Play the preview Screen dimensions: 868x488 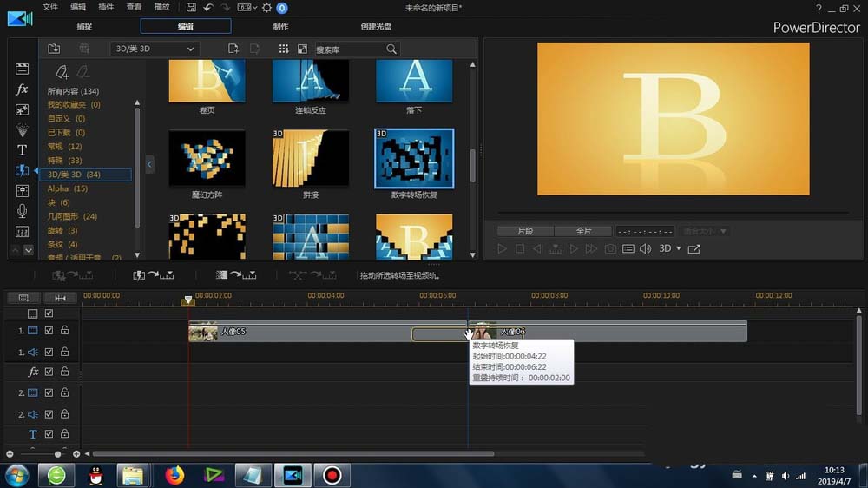point(502,248)
